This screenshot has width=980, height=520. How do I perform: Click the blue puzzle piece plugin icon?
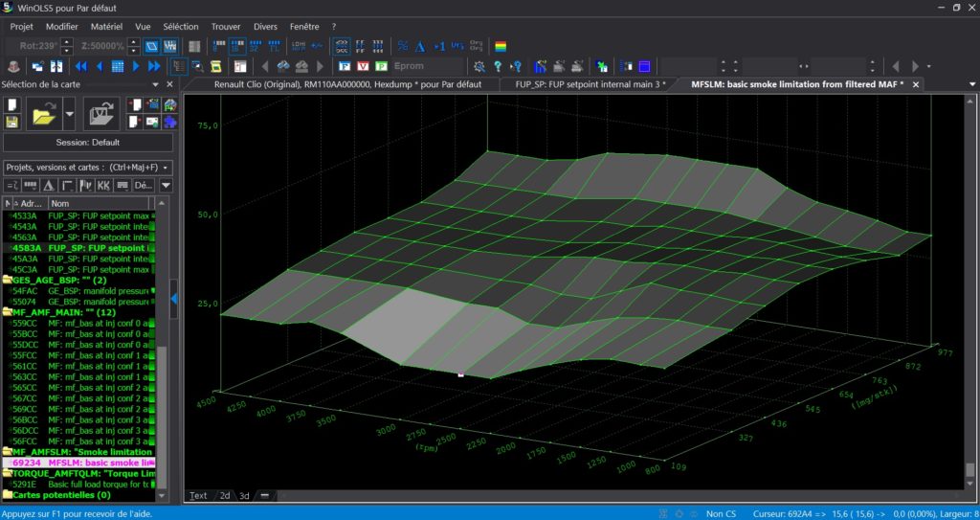pos(170,122)
